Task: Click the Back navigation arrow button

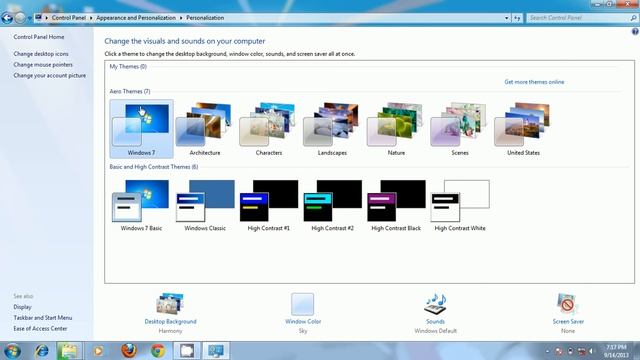Action: pos(7,18)
